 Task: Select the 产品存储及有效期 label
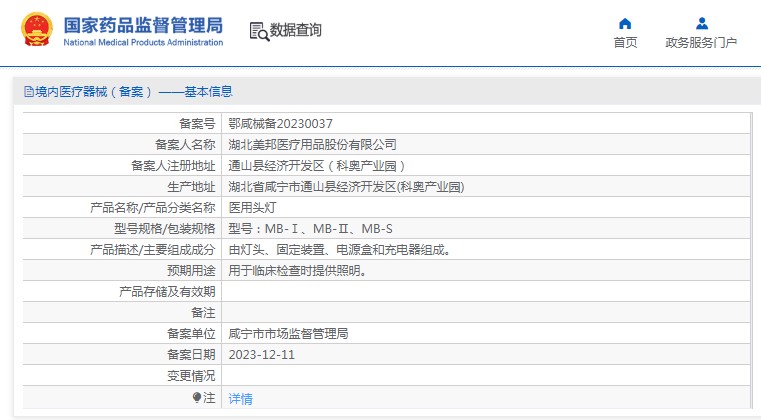(167, 291)
